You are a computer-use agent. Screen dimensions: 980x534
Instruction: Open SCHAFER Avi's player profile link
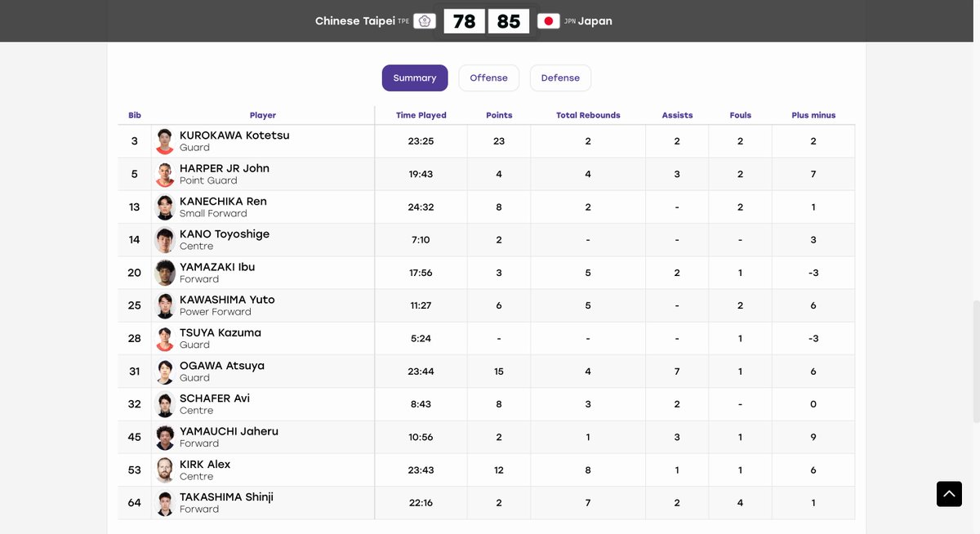coord(215,398)
